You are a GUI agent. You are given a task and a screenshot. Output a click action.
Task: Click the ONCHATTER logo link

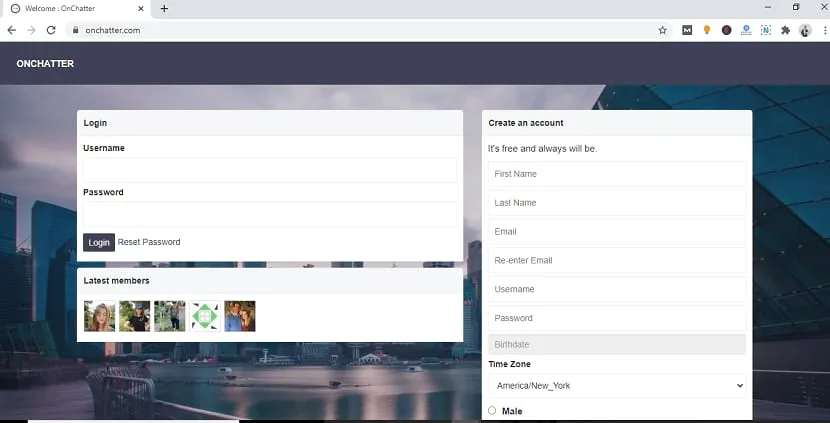(45, 64)
